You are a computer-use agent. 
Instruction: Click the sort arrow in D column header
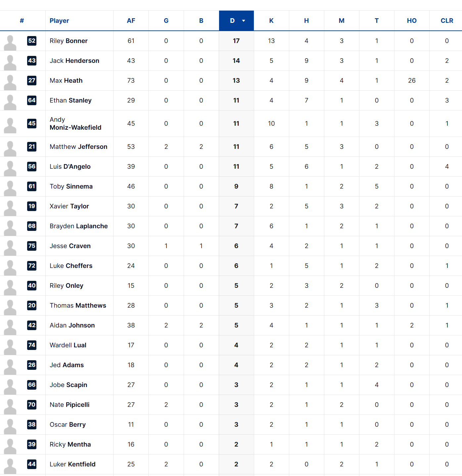coord(244,21)
